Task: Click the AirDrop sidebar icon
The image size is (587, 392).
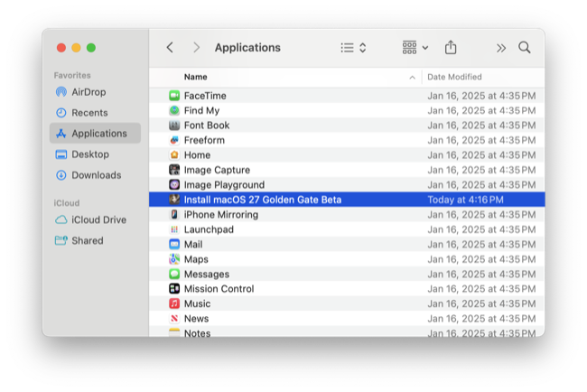Action: tap(61, 92)
